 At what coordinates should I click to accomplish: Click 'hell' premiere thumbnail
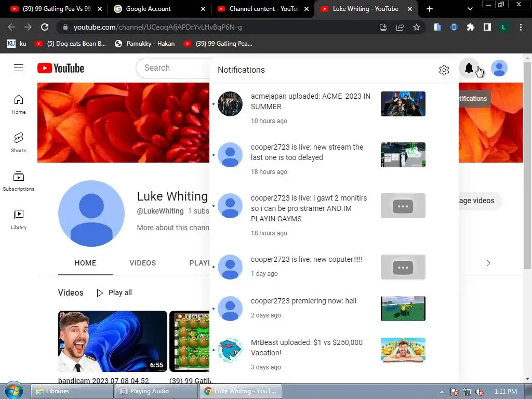403,309
